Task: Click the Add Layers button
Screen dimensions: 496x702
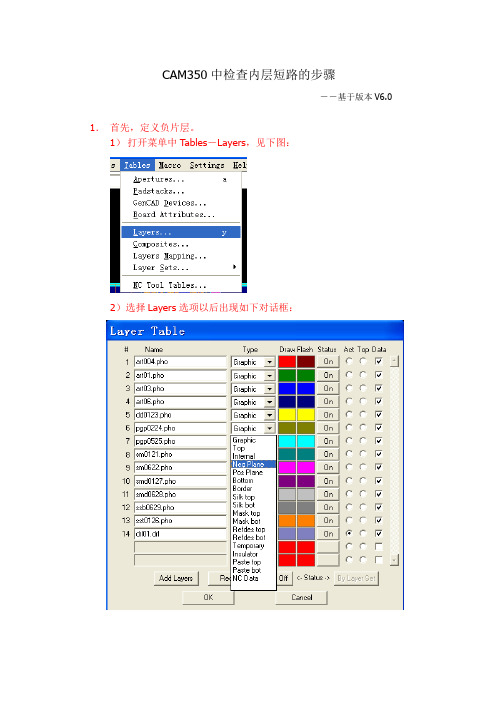Action: (x=176, y=578)
